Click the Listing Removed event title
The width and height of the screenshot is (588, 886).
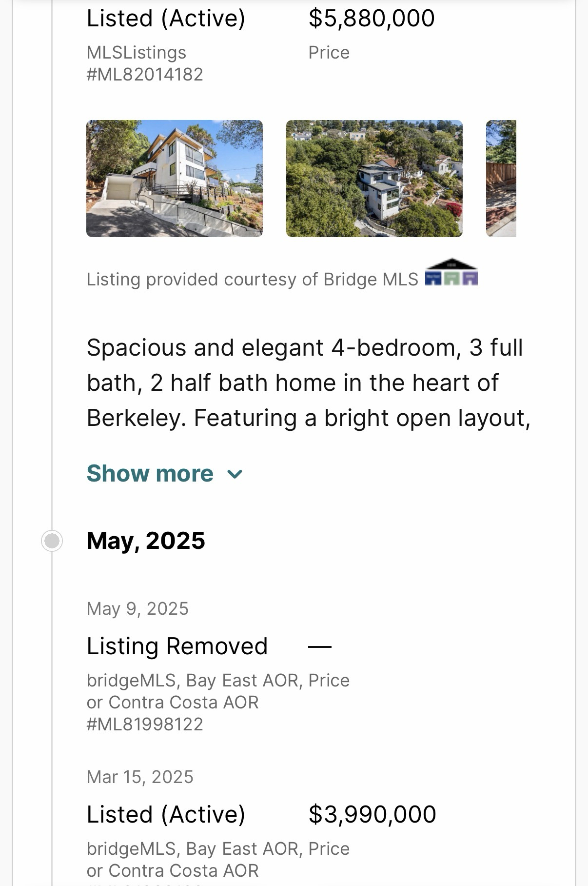click(x=177, y=646)
